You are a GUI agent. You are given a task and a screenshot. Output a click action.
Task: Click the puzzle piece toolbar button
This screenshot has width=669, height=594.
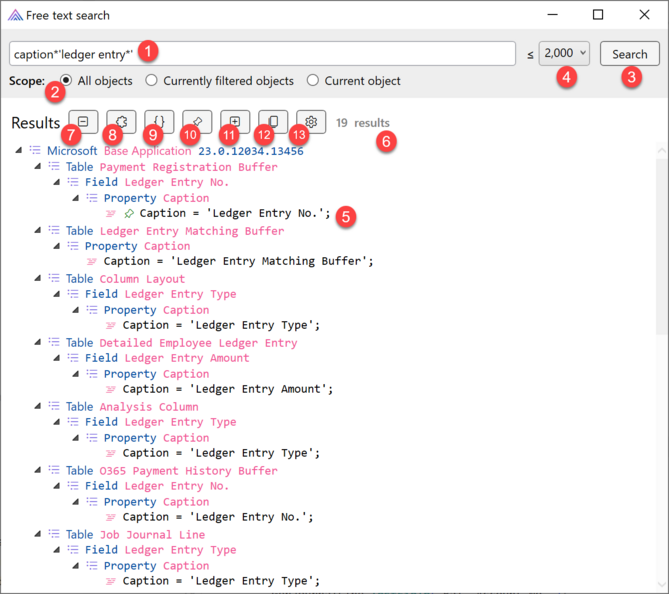(121, 122)
